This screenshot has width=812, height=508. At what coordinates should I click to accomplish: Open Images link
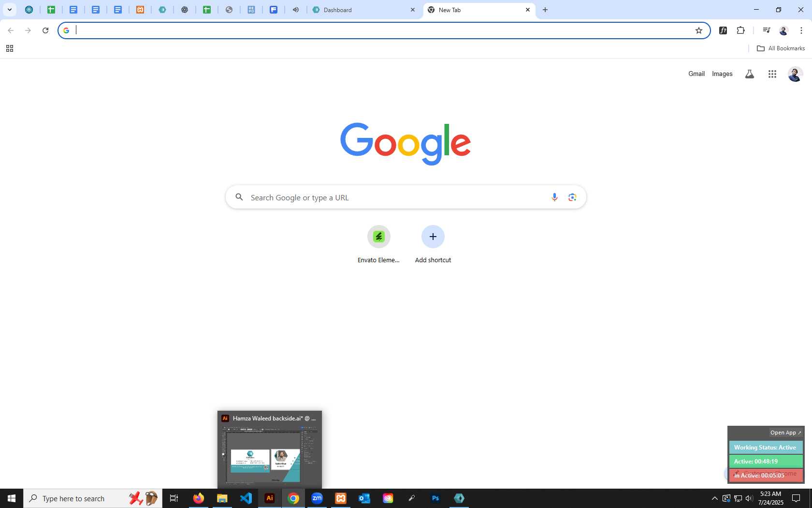tap(722, 74)
